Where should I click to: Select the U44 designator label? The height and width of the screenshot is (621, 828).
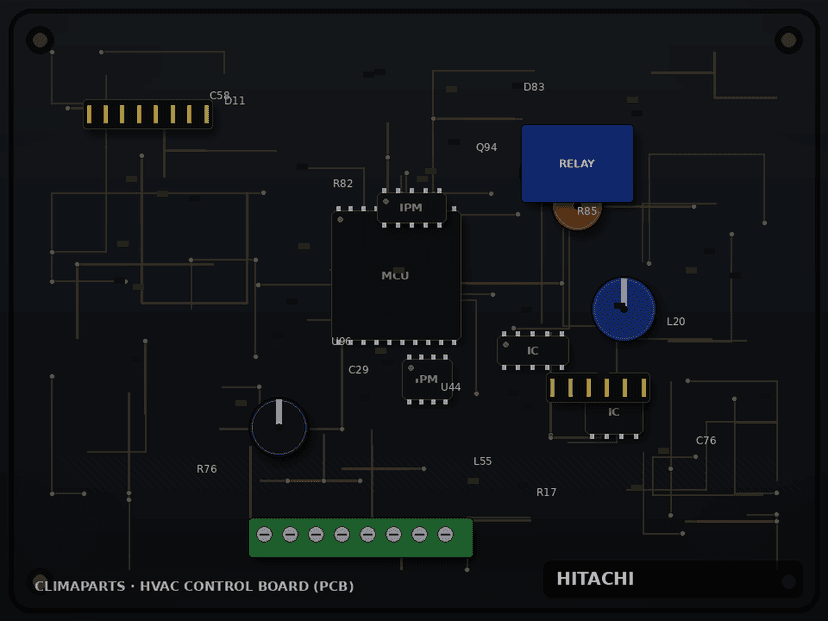[x=450, y=387]
